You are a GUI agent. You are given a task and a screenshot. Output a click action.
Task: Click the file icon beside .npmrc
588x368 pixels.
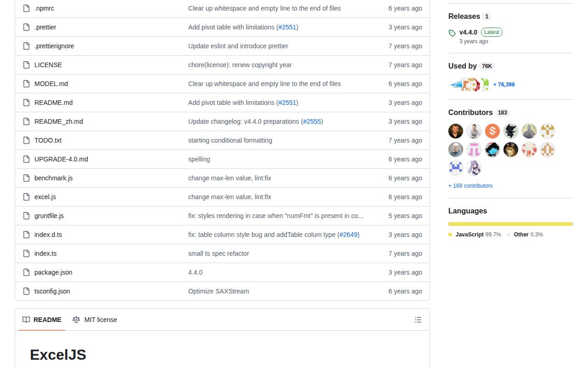(27, 8)
